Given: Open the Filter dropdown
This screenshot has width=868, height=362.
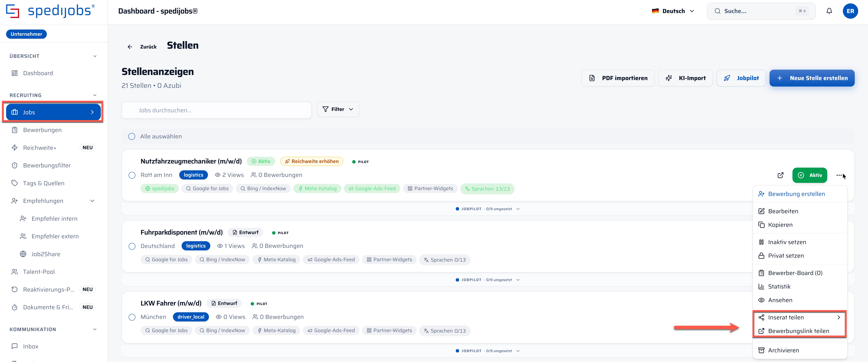Looking at the screenshot, I should 338,109.
